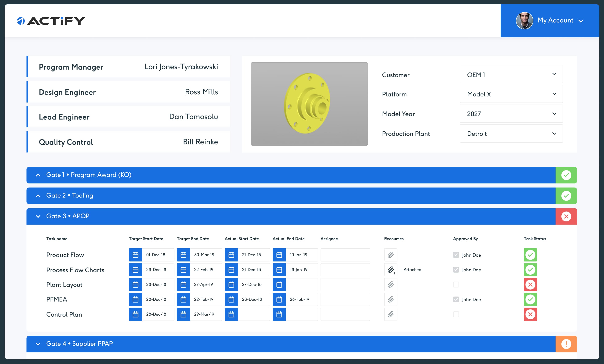Click orange warning icon on Gate 4 header
Viewport: 604px width, 364px height.
tap(566, 344)
